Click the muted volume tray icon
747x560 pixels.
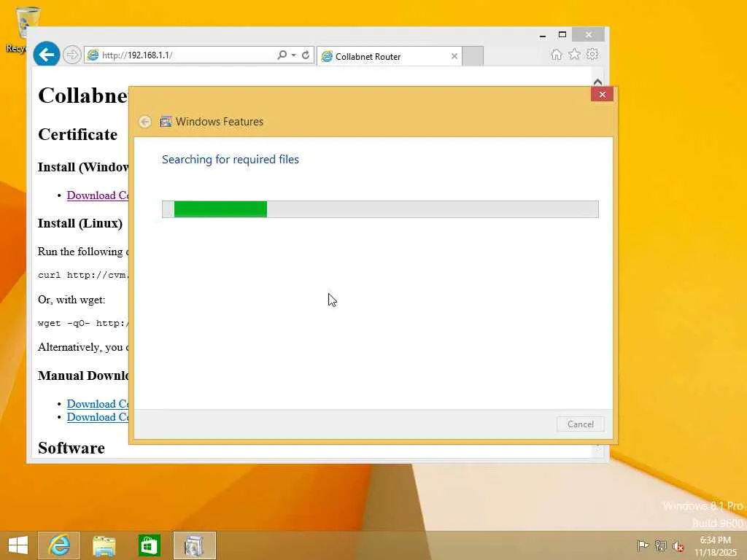678,545
